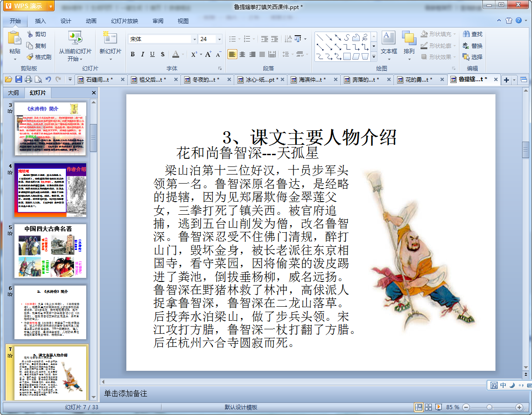Click the decrease indent icon
Viewport: 532px width, 415px height.
[x=264, y=39]
